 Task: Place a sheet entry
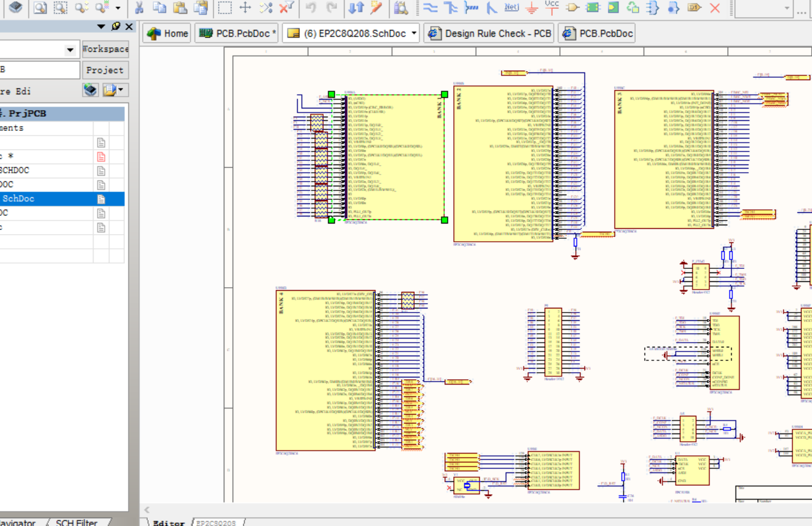pos(613,8)
